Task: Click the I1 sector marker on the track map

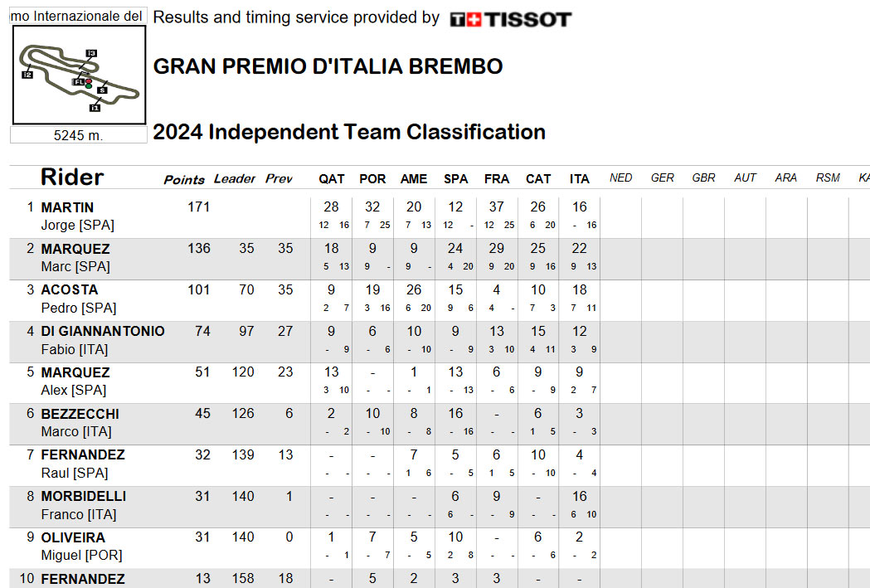Action: 95,108
